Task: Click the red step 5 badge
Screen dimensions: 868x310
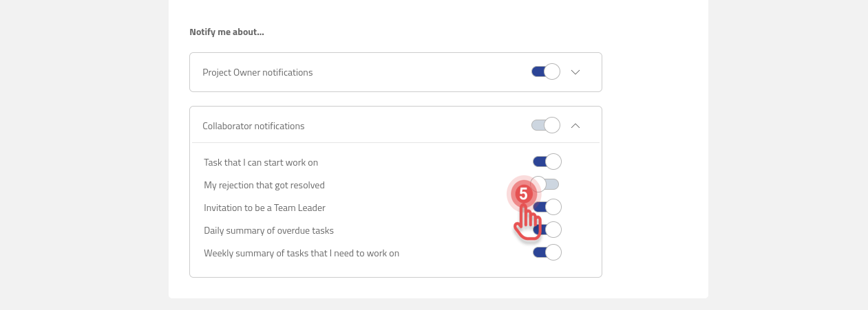Action: click(523, 195)
